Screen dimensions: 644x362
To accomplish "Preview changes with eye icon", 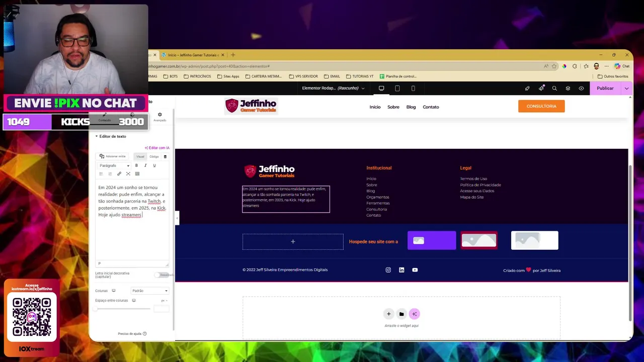I will [581, 88].
